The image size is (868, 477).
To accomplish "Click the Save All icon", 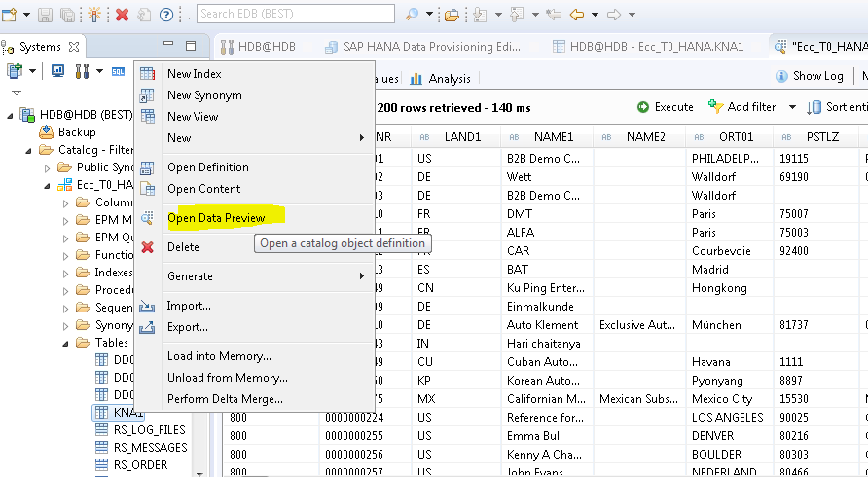I will point(68,15).
